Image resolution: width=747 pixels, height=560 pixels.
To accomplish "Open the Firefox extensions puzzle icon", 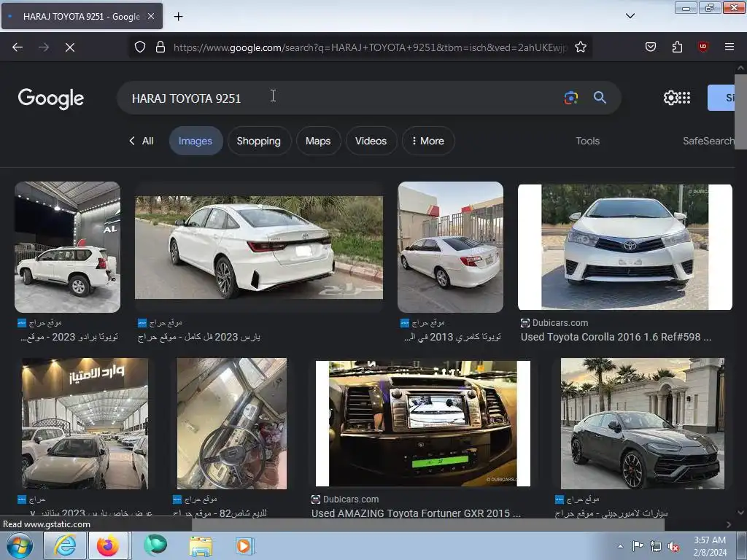I will 677,47.
